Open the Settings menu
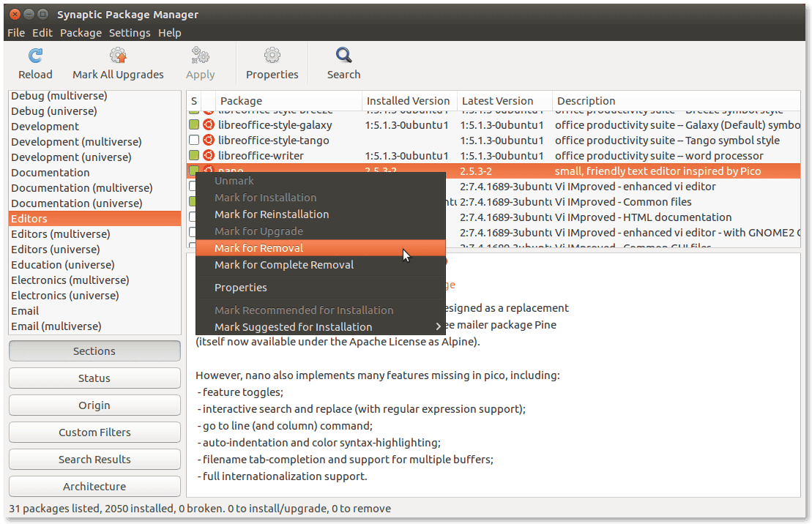 [x=130, y=33]
